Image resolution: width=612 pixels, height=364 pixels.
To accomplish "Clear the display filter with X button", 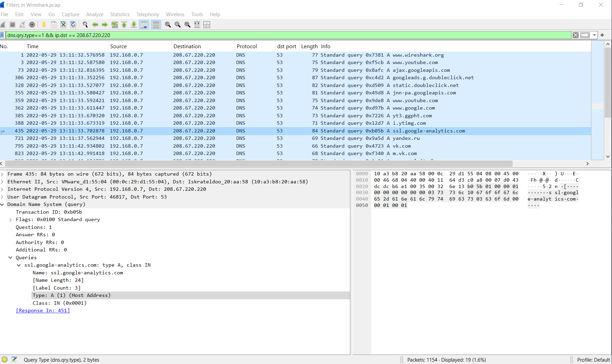I will click(576, 35).
